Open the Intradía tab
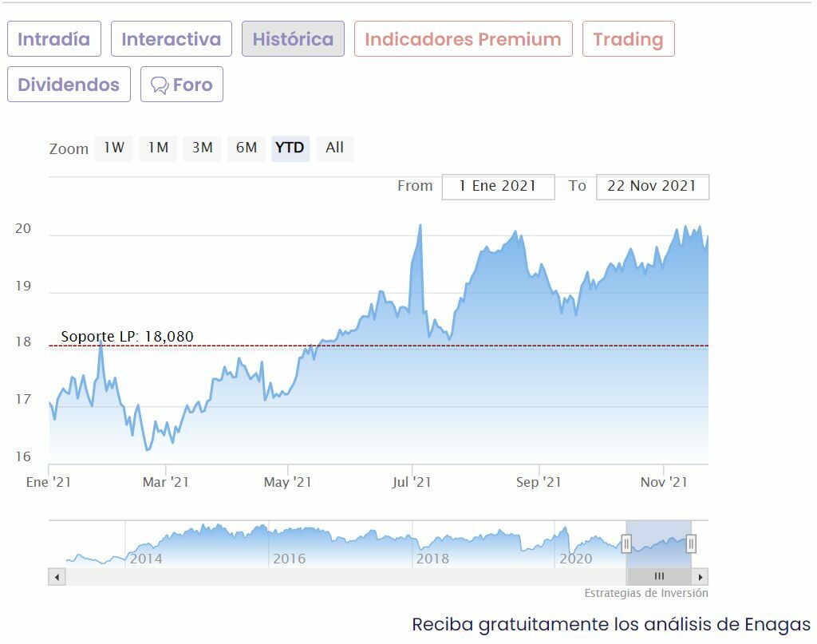The height and width of the screenshot is (644, 817). tap(54, 39)
